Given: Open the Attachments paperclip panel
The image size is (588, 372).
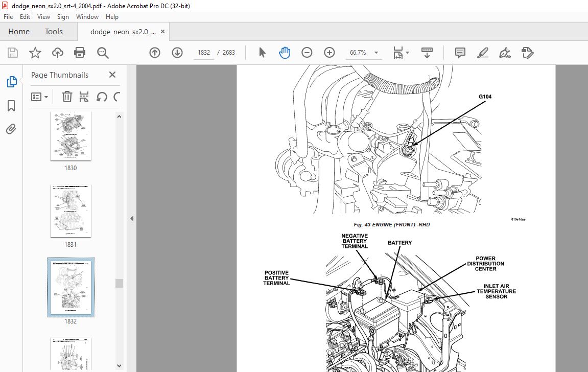Looking at the screenshot, I should 11,129.
